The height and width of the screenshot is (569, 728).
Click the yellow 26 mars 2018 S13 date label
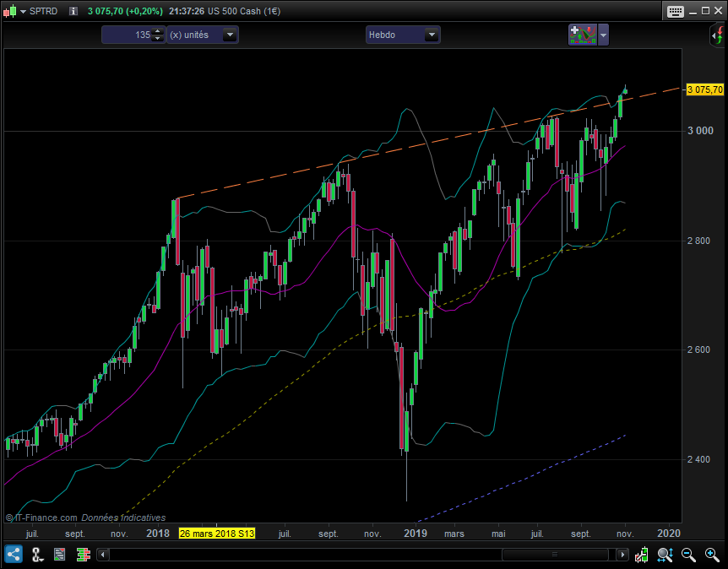tap(217, 534)
